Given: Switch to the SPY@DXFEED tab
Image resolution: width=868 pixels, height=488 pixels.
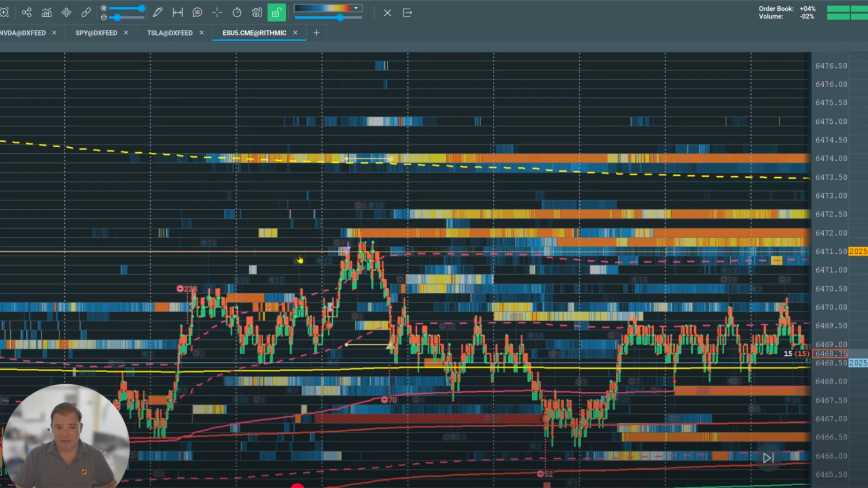Looking at the screenshot, I should (96, 33).
